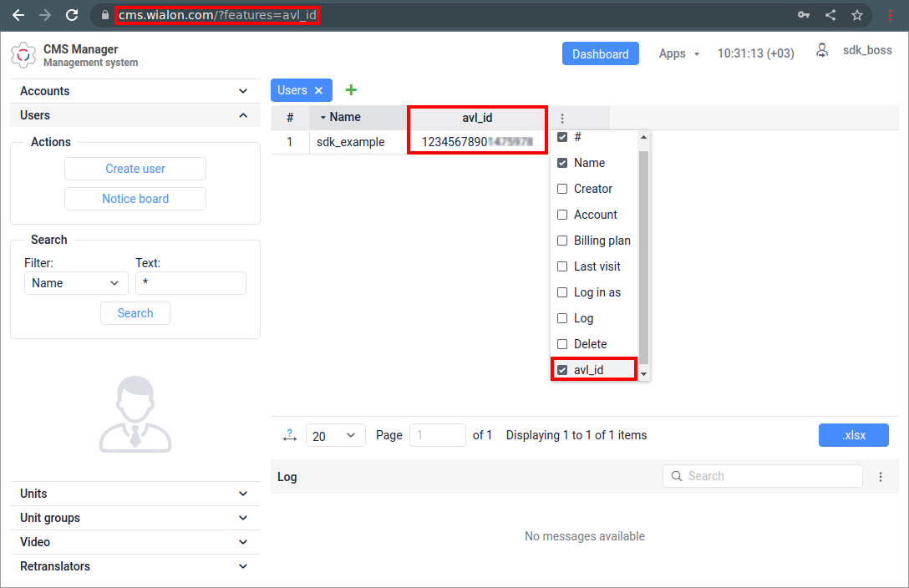This screenshot has height=588, width=909.
Task: Enable the Log column checkbox
Action: tap(561, 318)
